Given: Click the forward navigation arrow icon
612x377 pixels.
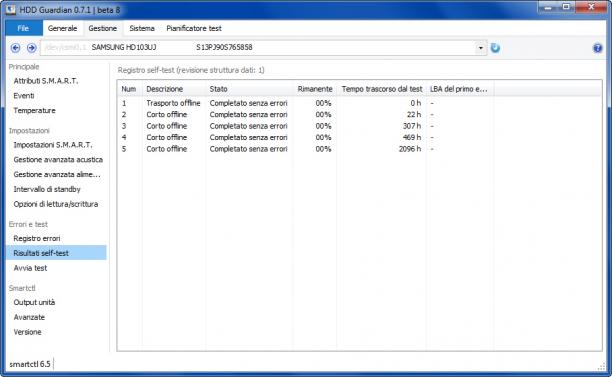Looking at the screenshot, I should pyautogui.click(x=32, y=48).
